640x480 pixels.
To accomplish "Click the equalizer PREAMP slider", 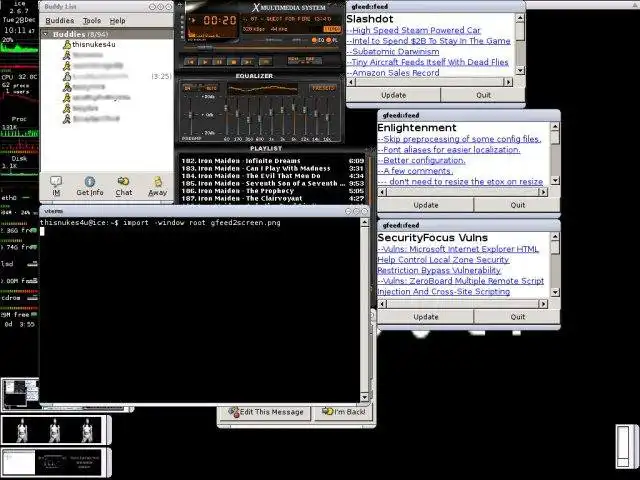I will pos(191,116).
